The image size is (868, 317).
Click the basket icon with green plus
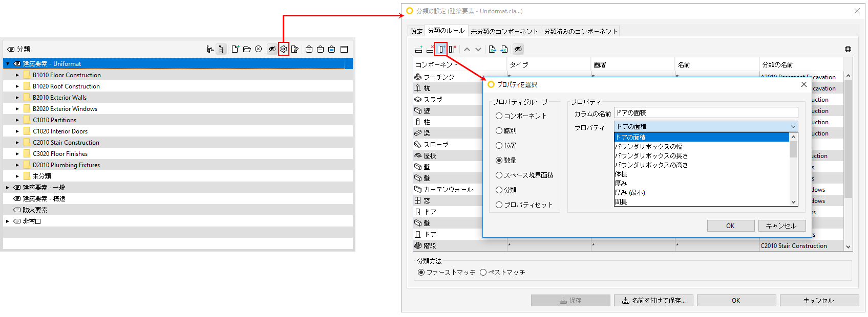(x=309, y=49)
